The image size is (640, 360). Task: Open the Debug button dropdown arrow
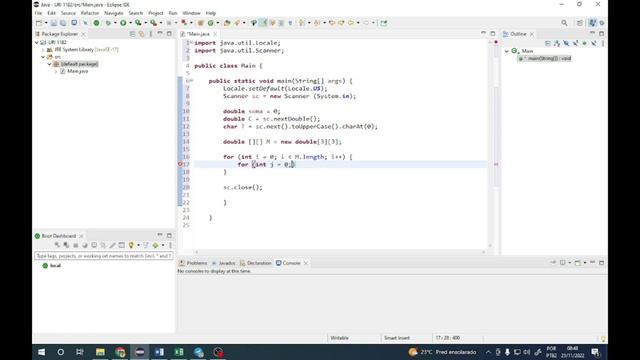[x=115, y=23]
